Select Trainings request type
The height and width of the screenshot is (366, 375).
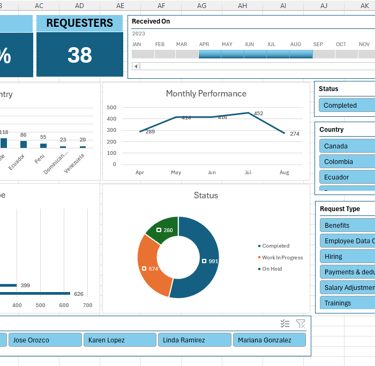click(348, 303)
